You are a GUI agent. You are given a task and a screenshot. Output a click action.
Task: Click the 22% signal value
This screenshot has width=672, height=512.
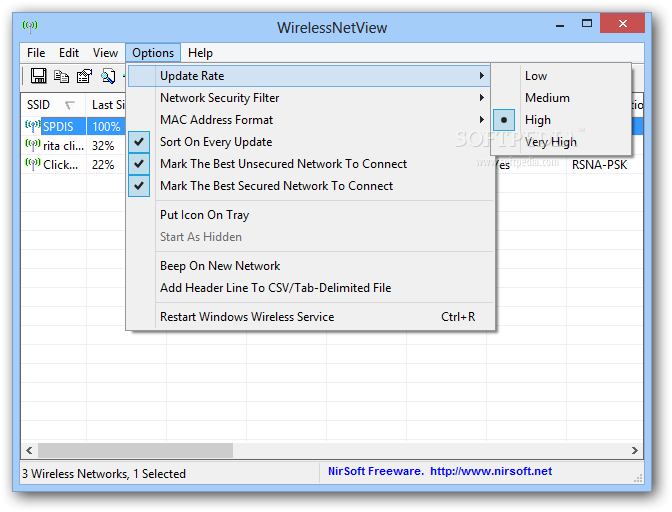[103, 165]
